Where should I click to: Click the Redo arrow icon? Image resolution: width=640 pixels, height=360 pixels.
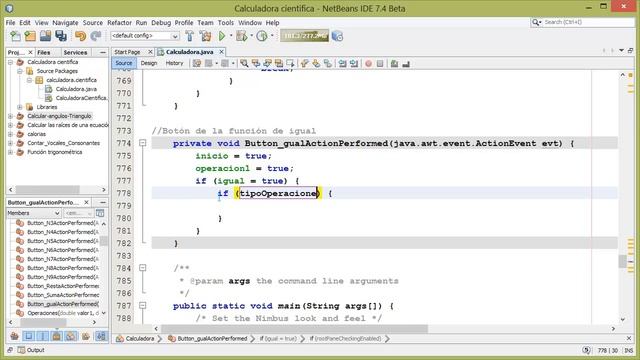(96, 36)
